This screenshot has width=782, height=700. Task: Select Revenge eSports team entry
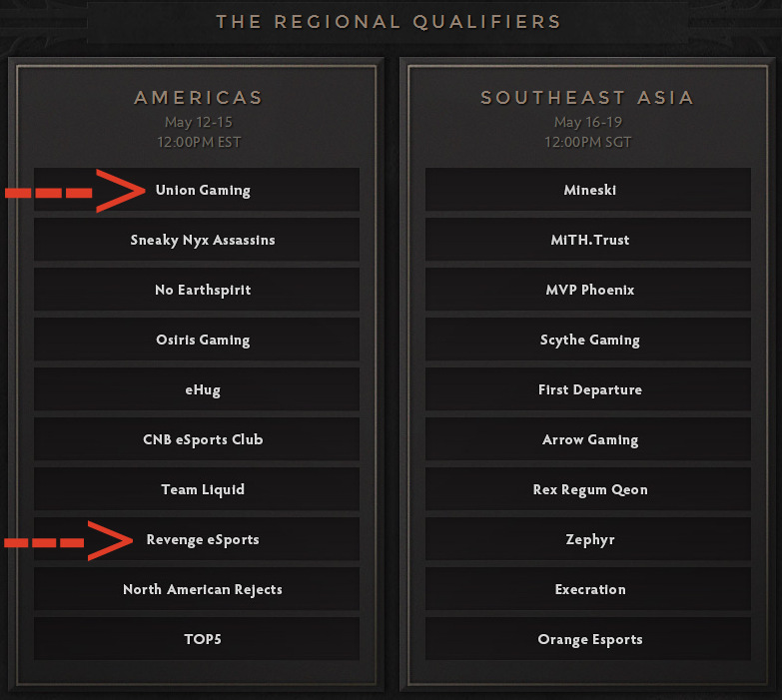tap(203, 539)
